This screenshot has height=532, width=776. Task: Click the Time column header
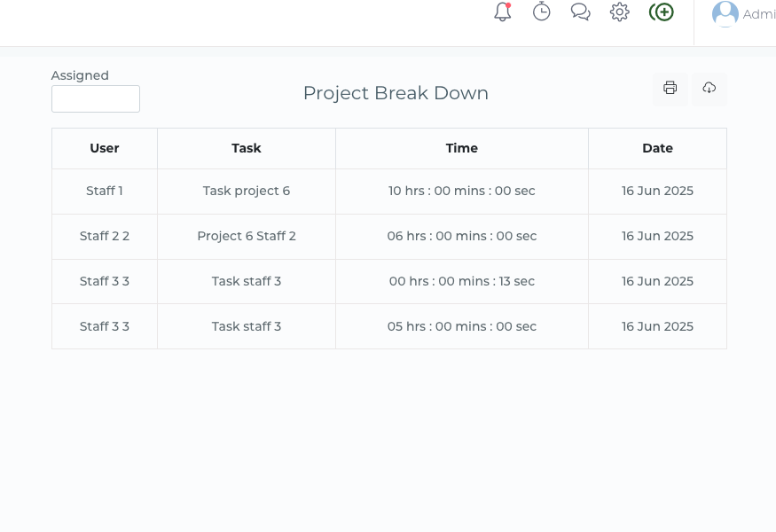click(462, 149)
